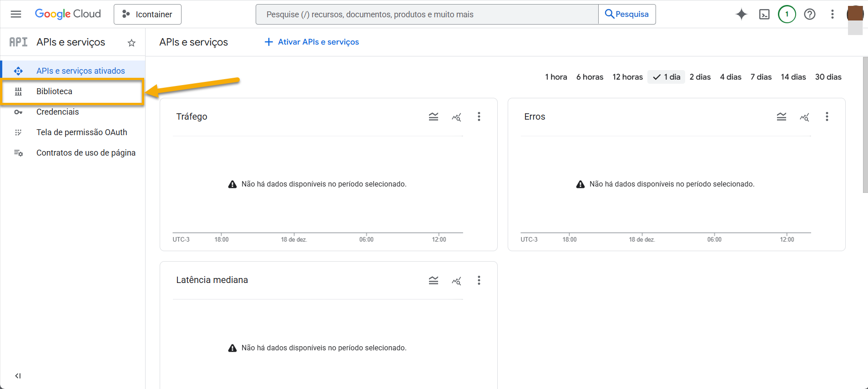Screen dimensions: 868x389
Task: Pin APIs e serviços with the star icon
Action: click(x=131, y=43)
